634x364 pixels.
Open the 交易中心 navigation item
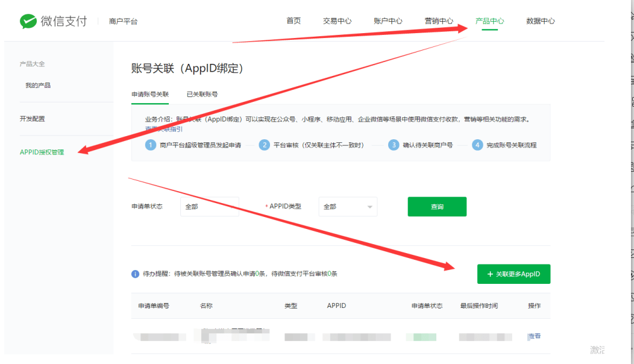pos(337,21)
